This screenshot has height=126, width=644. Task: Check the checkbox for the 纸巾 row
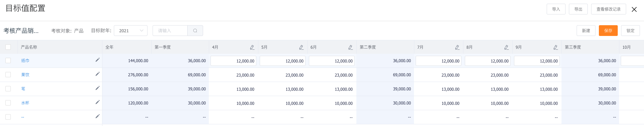[8, 60]
